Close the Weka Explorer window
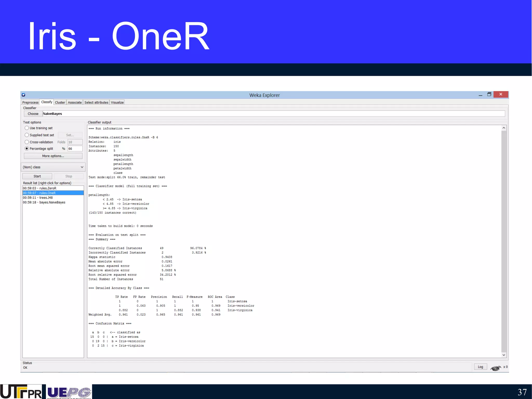The image size is (532, 399). (501, 94)
